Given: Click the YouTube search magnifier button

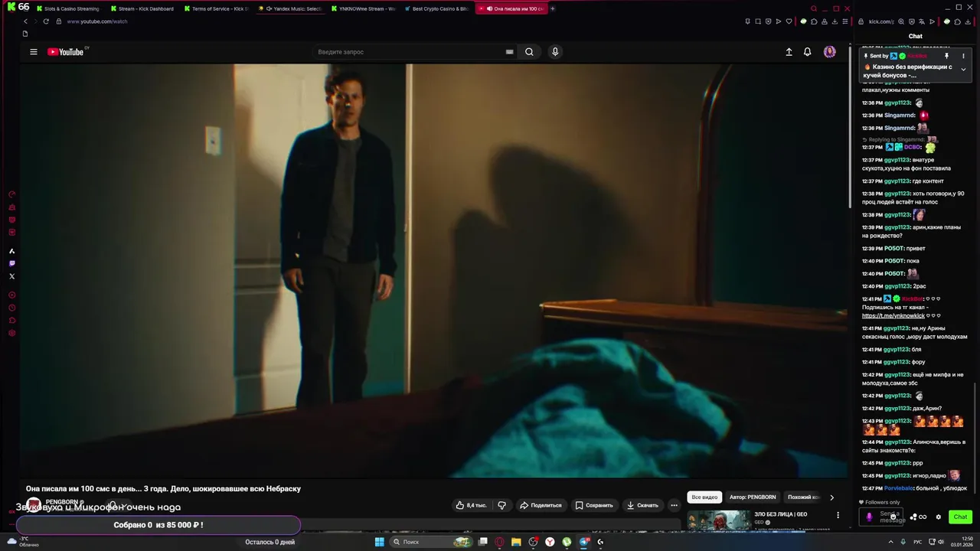Looking at the screenshot, I should pos(529,52).
